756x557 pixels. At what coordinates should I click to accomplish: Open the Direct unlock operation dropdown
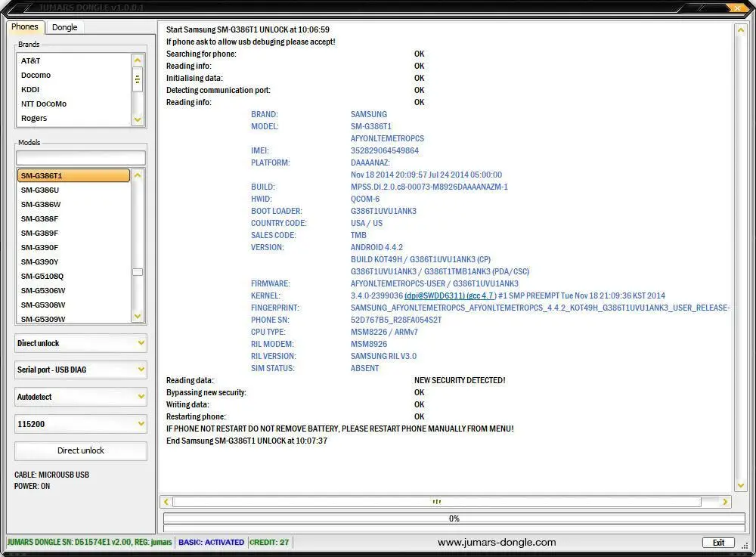[x=81, y=343]
